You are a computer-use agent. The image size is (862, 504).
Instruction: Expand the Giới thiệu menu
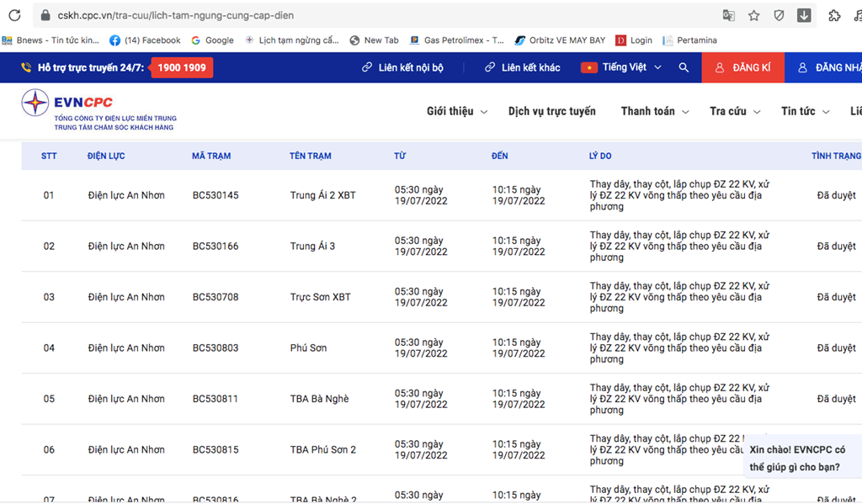(457, 111)
